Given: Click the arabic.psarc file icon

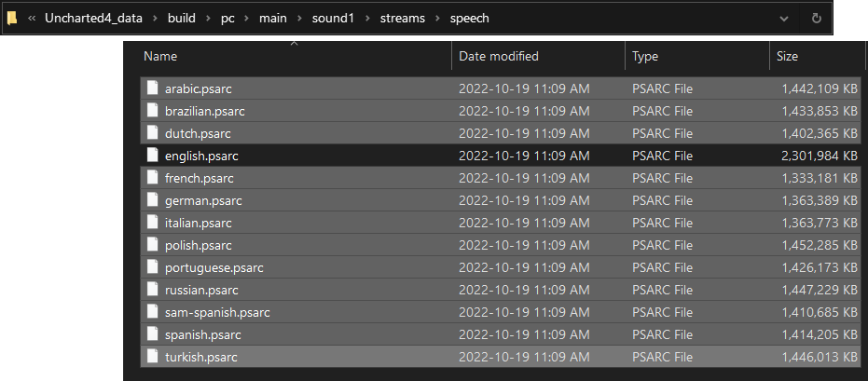Looking at the screenshot, I should (153, 88).
